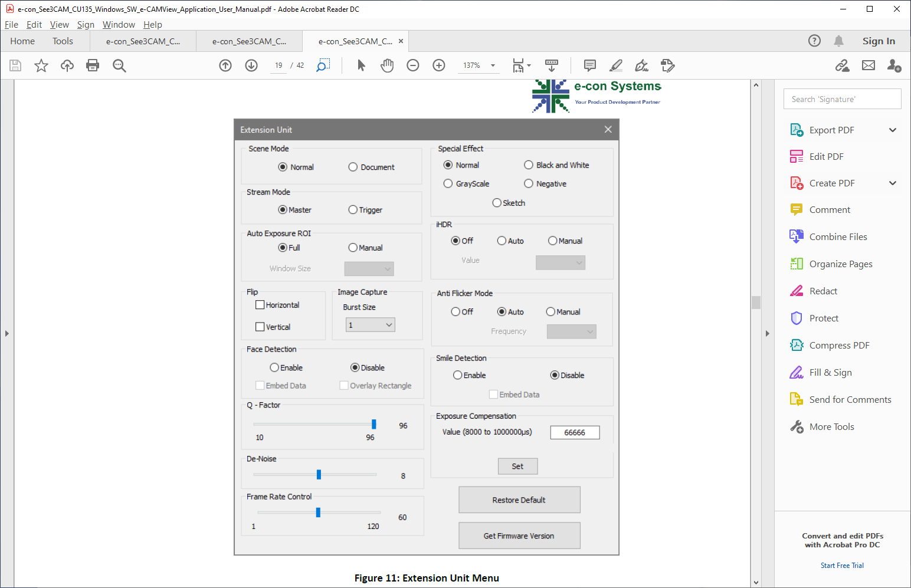Open the zoom percentage dropdown
The image size is (911, 588).
(x=493, y=65)
